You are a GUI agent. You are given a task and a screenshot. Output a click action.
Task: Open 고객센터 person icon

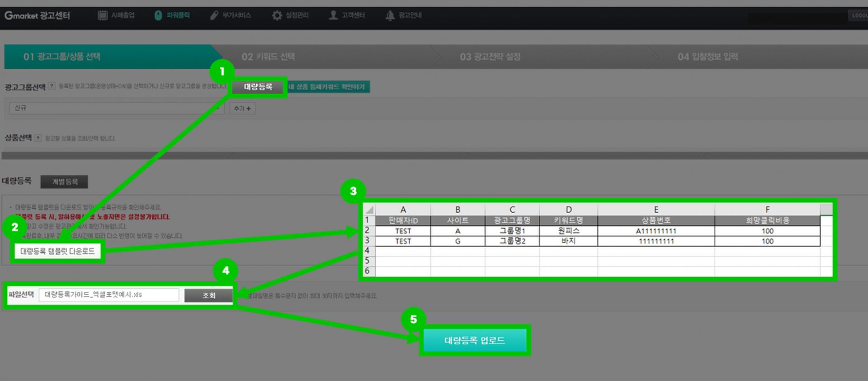tap(333, 15)
